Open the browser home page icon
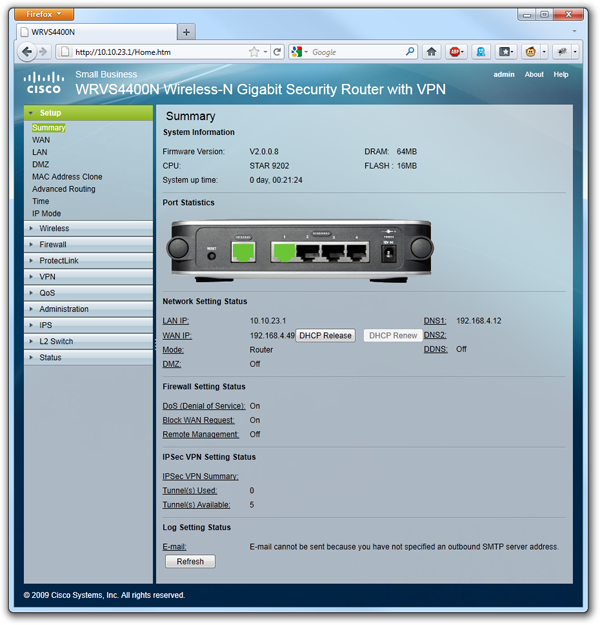600x625 pixels. click(x=431, y=52)
